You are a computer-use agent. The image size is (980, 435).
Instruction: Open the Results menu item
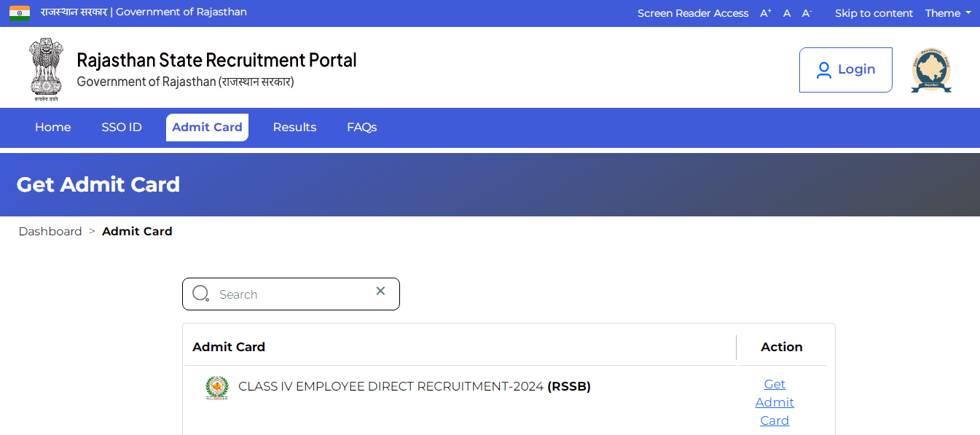[x=294, y=127]
